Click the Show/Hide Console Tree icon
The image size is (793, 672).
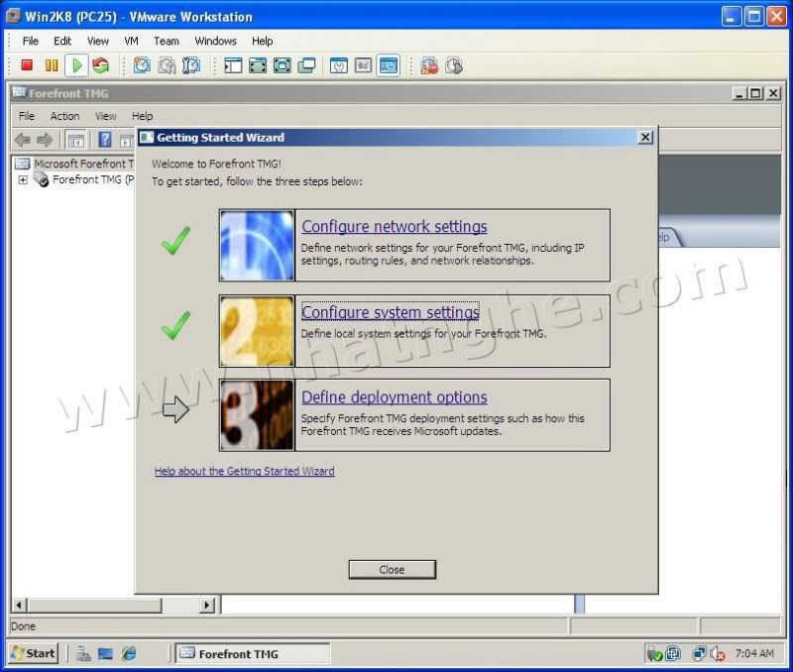point(76,140)
